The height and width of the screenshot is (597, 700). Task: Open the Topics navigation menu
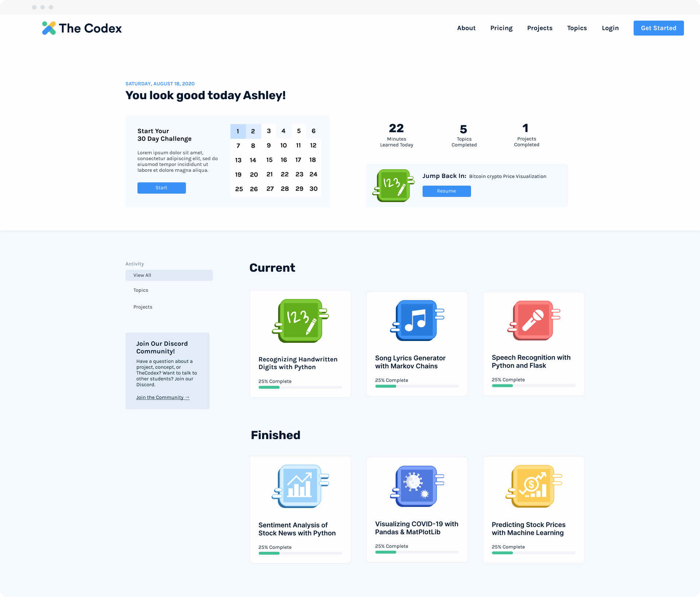(576, 28)
